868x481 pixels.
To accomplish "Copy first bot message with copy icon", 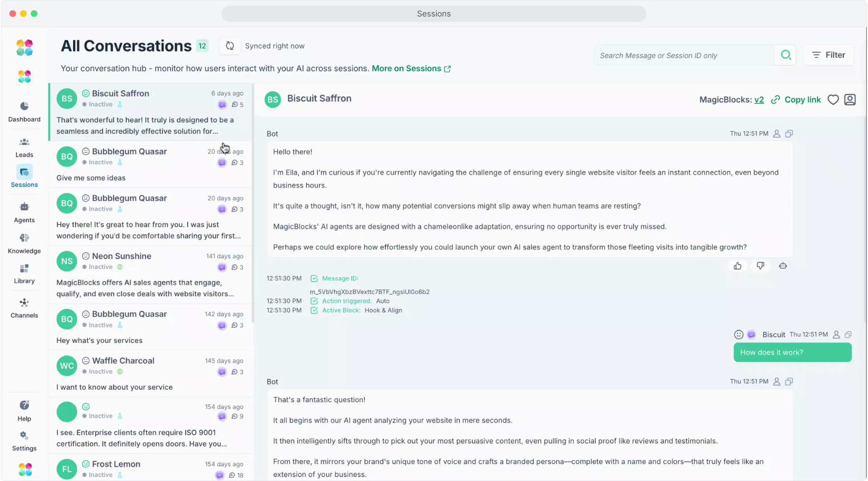I will point(789,134).
